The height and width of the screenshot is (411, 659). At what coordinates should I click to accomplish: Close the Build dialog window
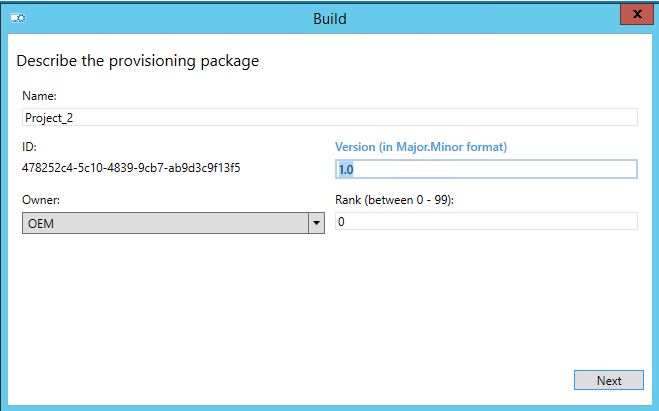click(x=636, y=14)
